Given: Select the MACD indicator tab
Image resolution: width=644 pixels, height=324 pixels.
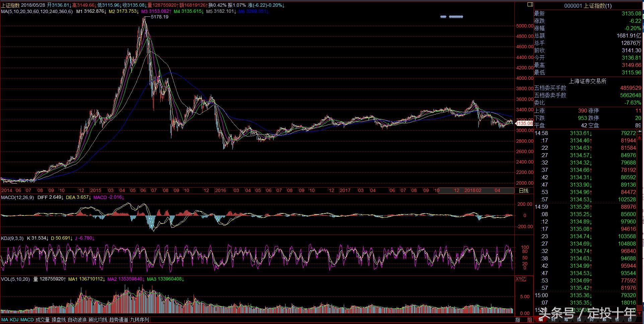Looking at the screenshot, I should (27, 320).
